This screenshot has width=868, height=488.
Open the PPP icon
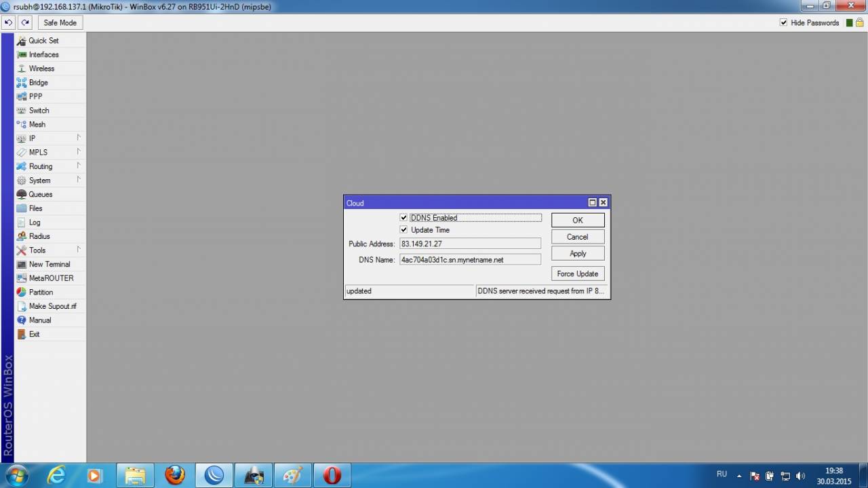pyautogui.click(x=21, y=96)
